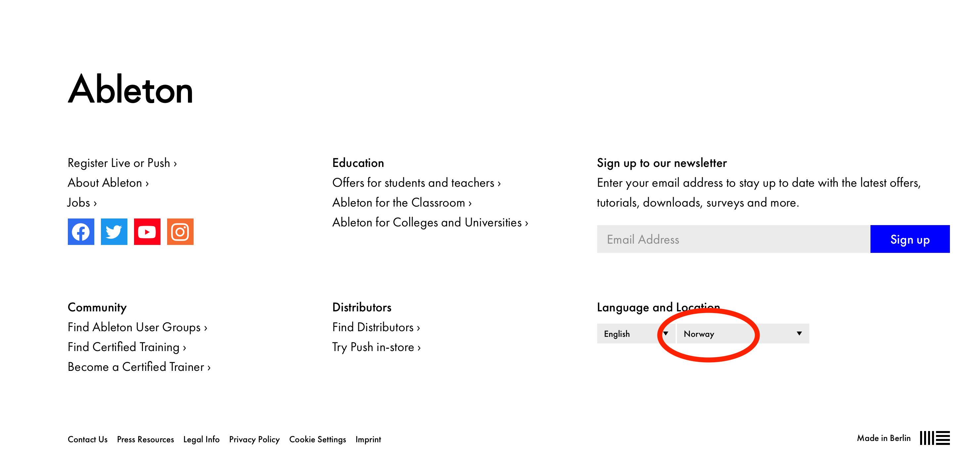Open Try Push in-store link
The width and height of the screenshot is (980, 474).
tap(376, 347)
